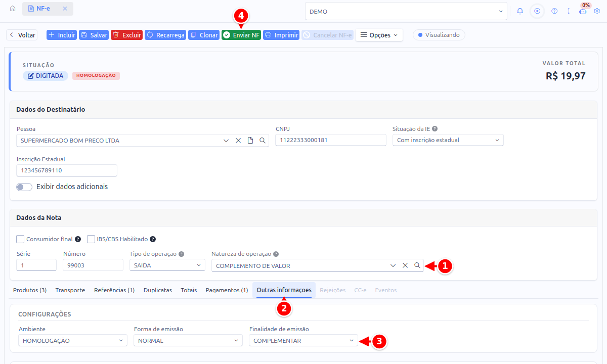
Task: Click the R$ 19,97 total value
Action: 566,76
